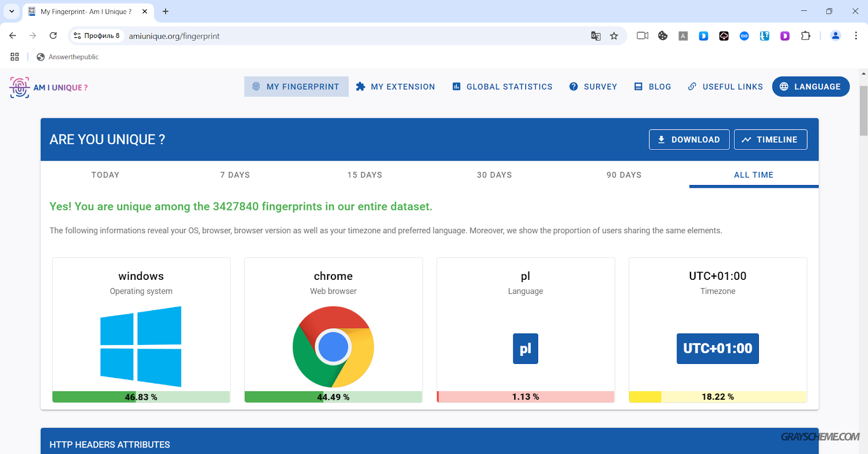Show the 90 Days statistics
Image resolution: width=868 pixels, height=454 pixels.
pyautogui.click(x=624, y=175)
